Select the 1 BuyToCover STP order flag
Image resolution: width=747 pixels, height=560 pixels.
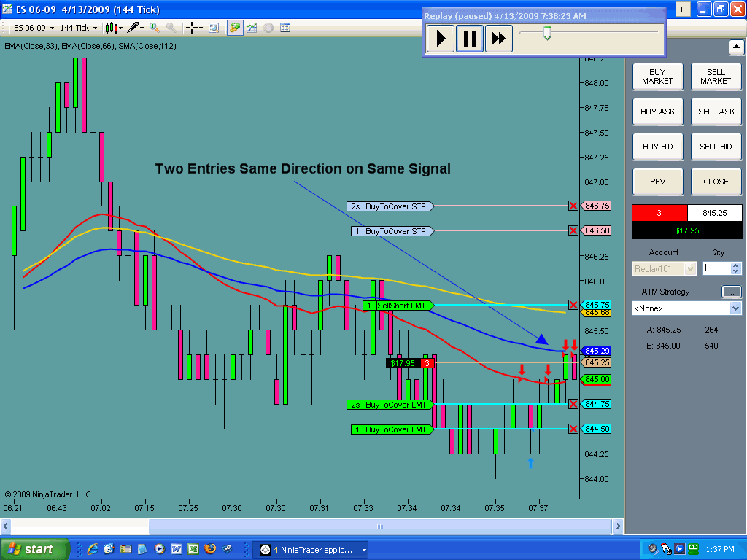(x=392, y=231)
